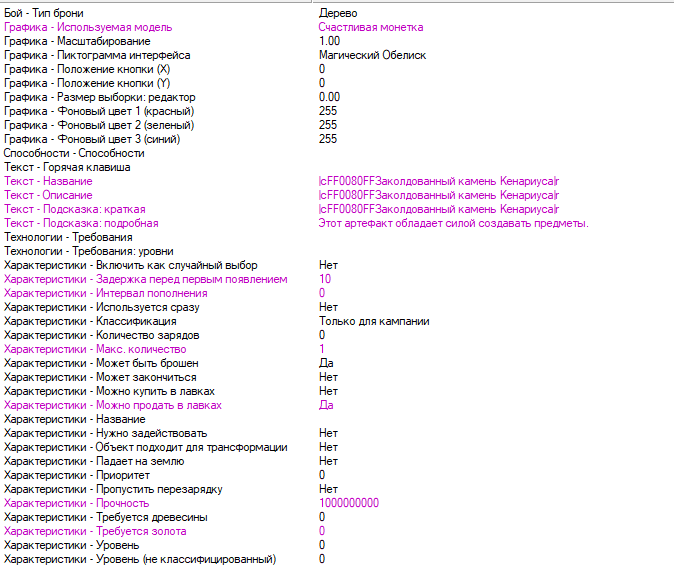
Task: Select 'Характеристики - Прочность' row
Action: pyautogui.click(x=77, y=504)
